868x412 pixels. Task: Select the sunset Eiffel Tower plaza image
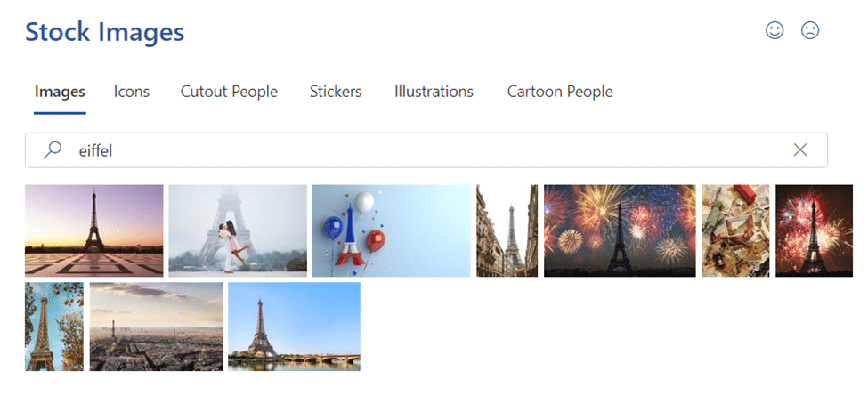coord(94,230)
